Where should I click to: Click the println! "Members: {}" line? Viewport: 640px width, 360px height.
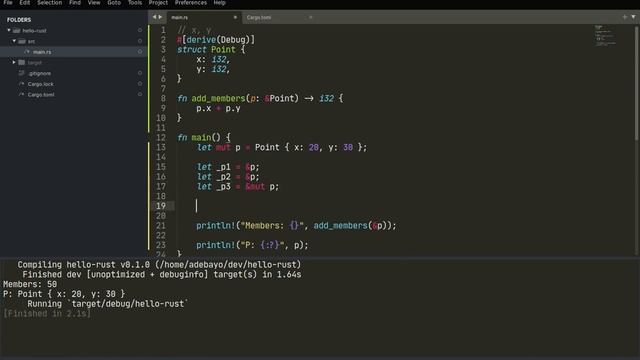coord(296,226)
